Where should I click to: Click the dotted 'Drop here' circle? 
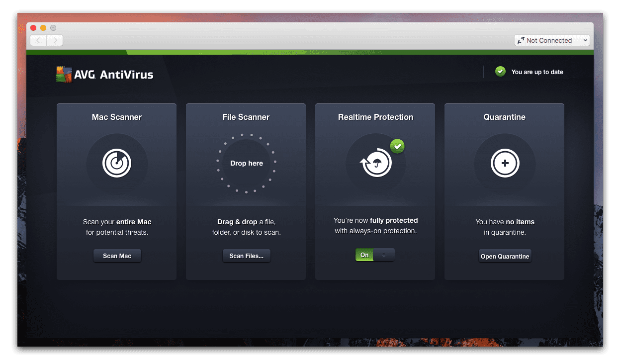point(246,163)
